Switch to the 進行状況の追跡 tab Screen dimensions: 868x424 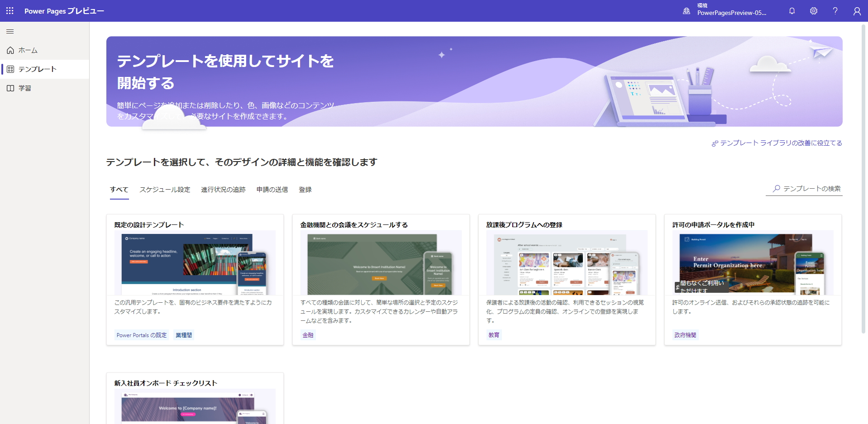point(224,190)
